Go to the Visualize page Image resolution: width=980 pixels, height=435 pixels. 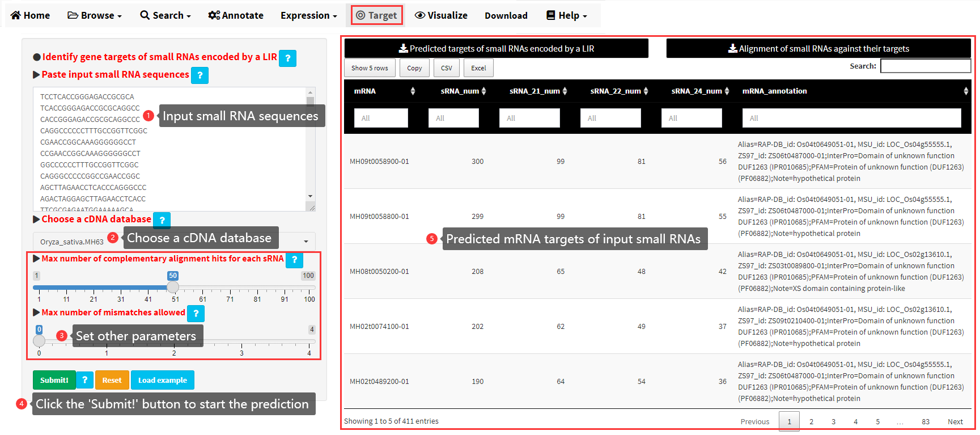(441, 15)
